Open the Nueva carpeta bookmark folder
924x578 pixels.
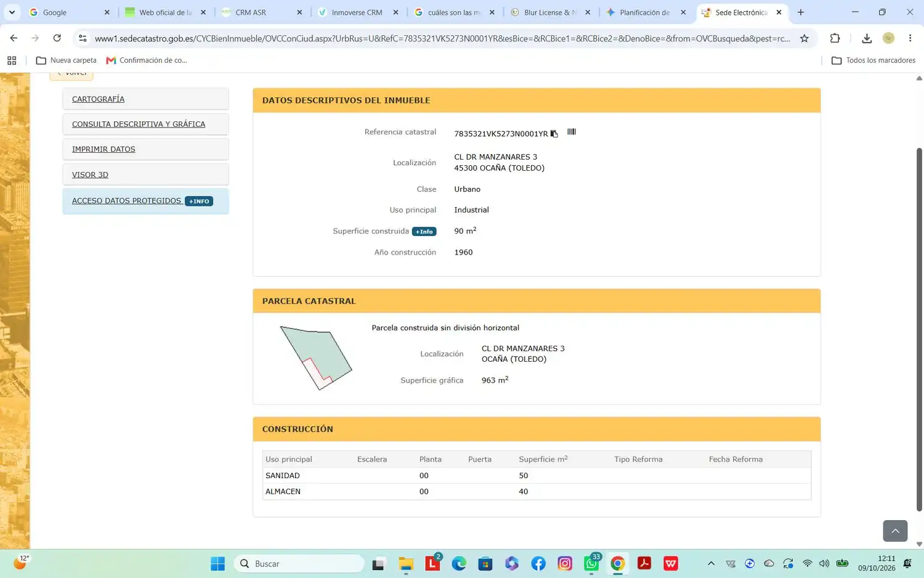coord(67,60)
